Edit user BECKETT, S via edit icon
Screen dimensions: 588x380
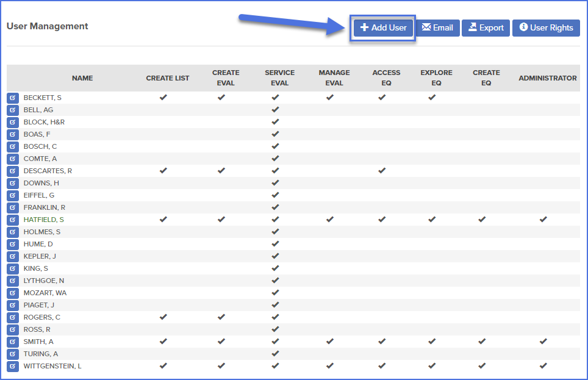click(x=13, y=98)
